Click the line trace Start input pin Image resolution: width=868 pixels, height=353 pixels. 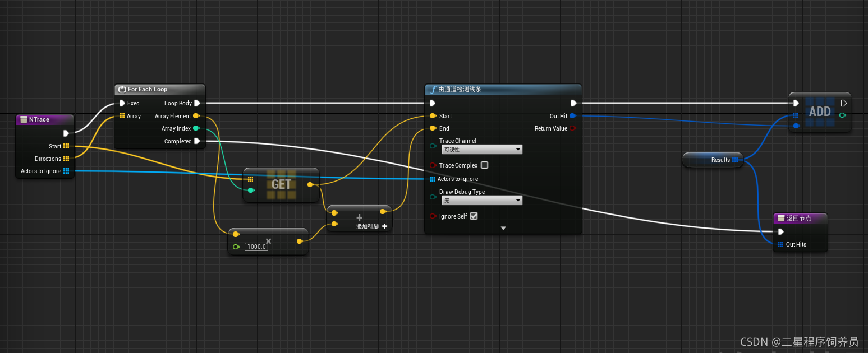(433, 116)
